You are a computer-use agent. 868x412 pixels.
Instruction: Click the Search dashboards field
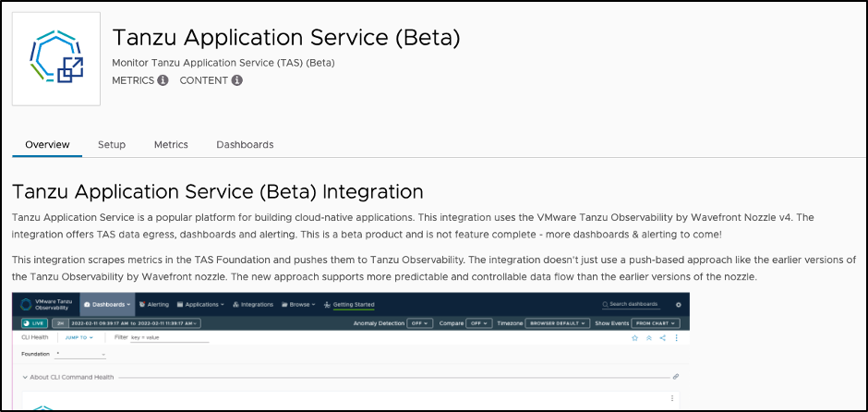tap(633, 304)
